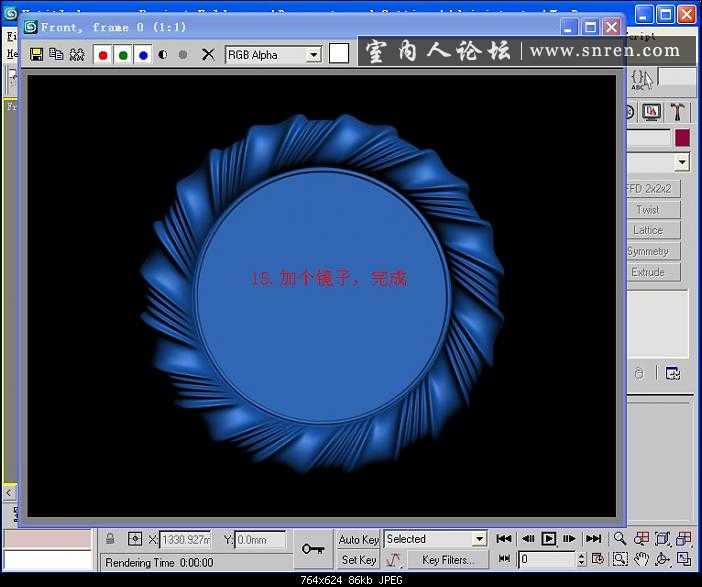The image size is (702, 587).
Task: Click the remove modifier trash icon
Action: pyautogui.click(x=639, y=373)
